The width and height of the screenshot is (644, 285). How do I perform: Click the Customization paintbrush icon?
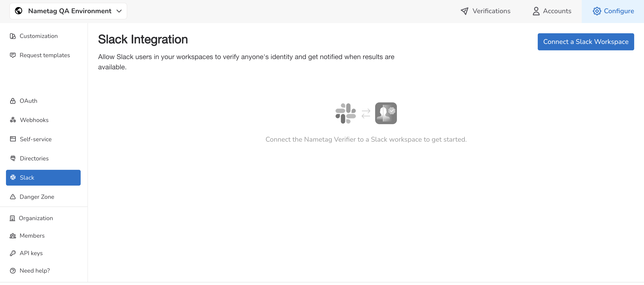[13, 36]
